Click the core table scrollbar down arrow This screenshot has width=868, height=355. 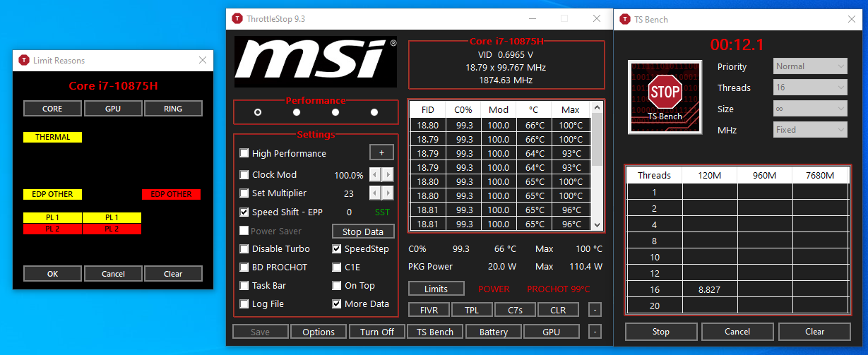598,224
